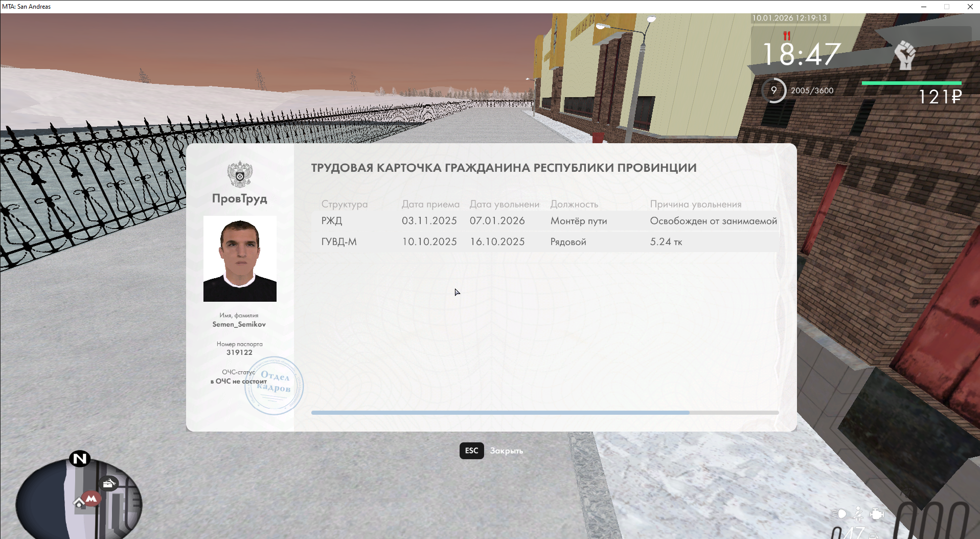Toggle the engine on/off indicator

pyautogui.click(x=877, y=514)
